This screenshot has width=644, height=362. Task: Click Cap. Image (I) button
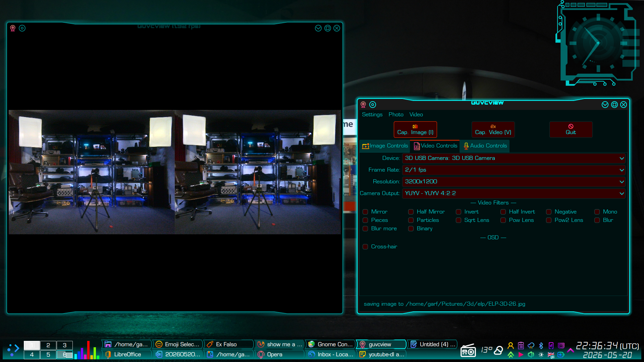pos(415,130)
